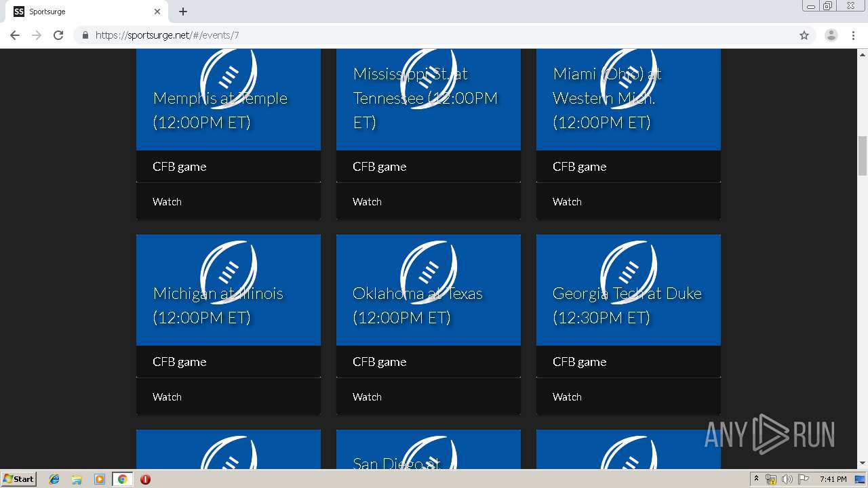This screenshot has width=868, height=488.
Task: Click the browser forward arrow
Action: coord(37,35)
